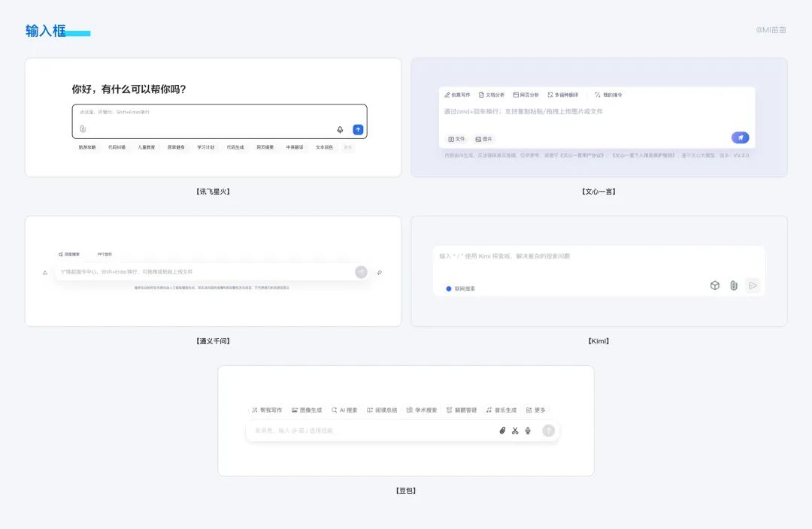Select PPT创作 above the 通义千问 input

(105, 255)
